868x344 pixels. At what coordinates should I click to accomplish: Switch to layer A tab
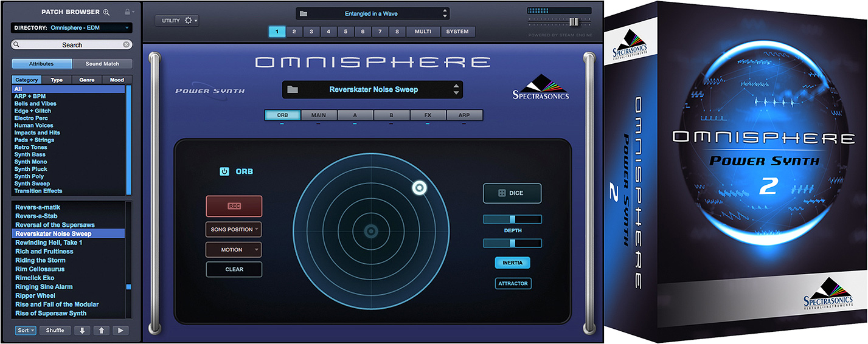(x=355, y=115)
